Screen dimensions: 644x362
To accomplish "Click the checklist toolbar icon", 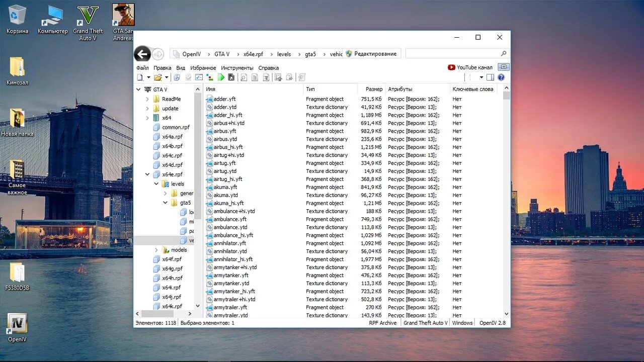I will click(x=198, y=77).
